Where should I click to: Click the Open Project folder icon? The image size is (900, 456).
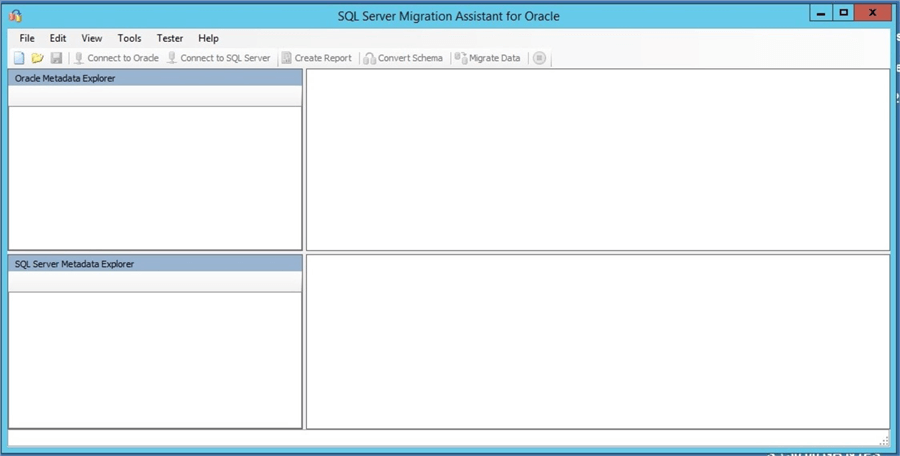click(x=37, y=58)
